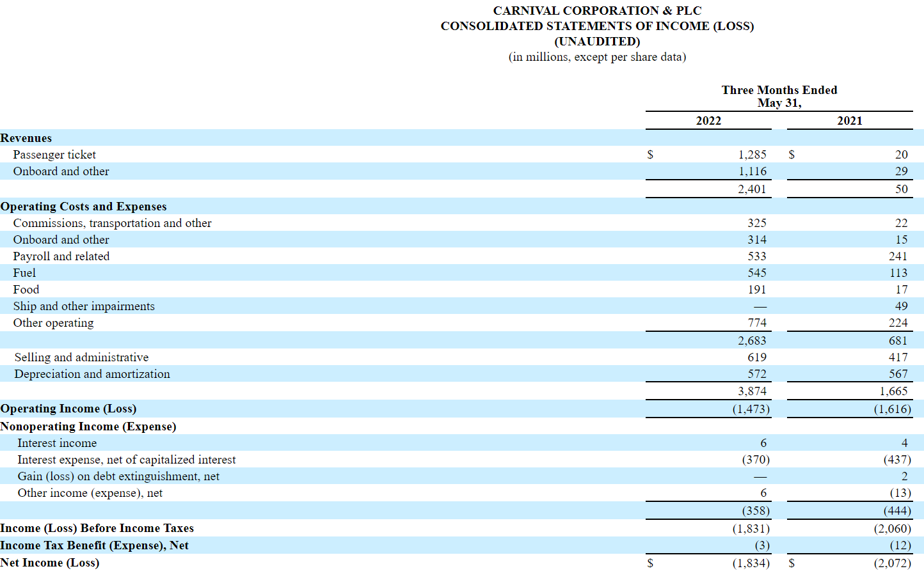Select the 2022 column header
Viewport: 924px width, 571px height.
(708, 121)
